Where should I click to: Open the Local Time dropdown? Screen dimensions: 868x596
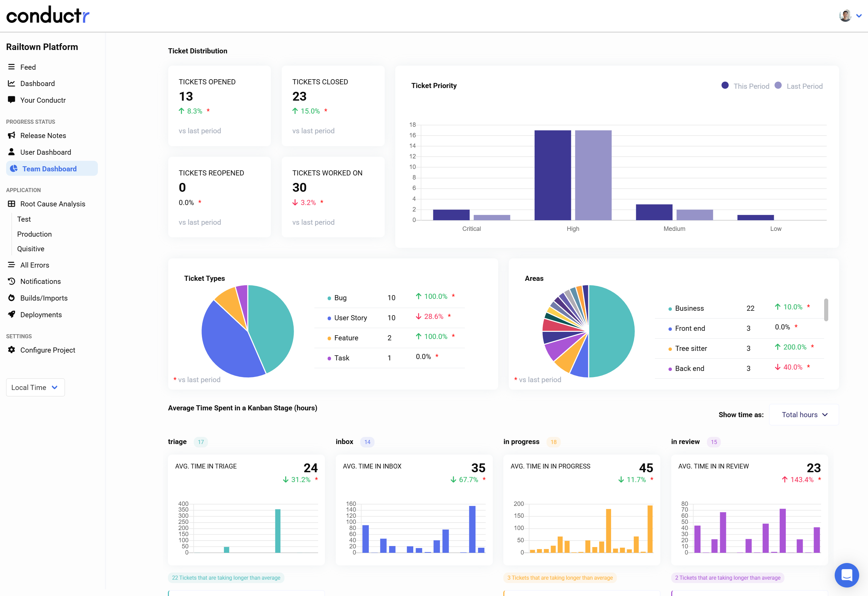[35, 387]
